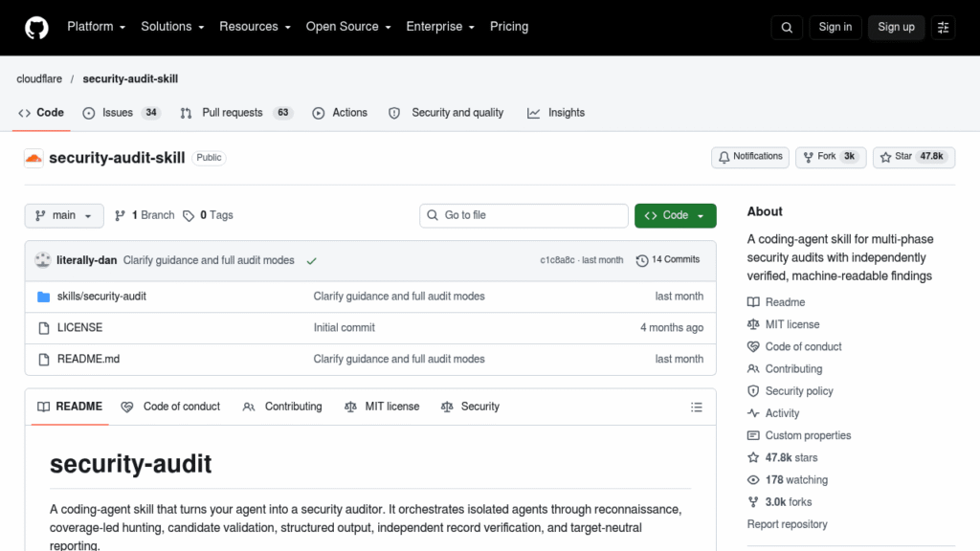Image resolution: width=980 pixels, height=551 pixels.
Task: Click the Sign up button
Action: (x=896, y=28)
